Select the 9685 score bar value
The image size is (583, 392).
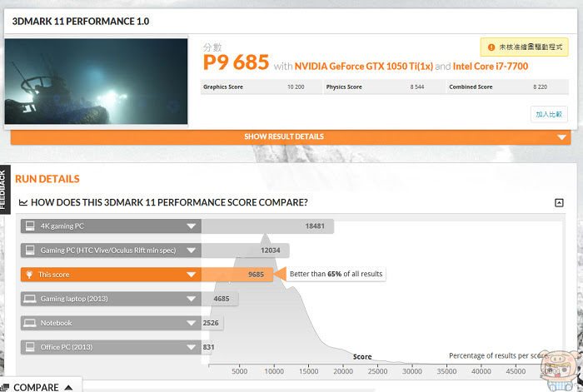click(x=257, y=275)
